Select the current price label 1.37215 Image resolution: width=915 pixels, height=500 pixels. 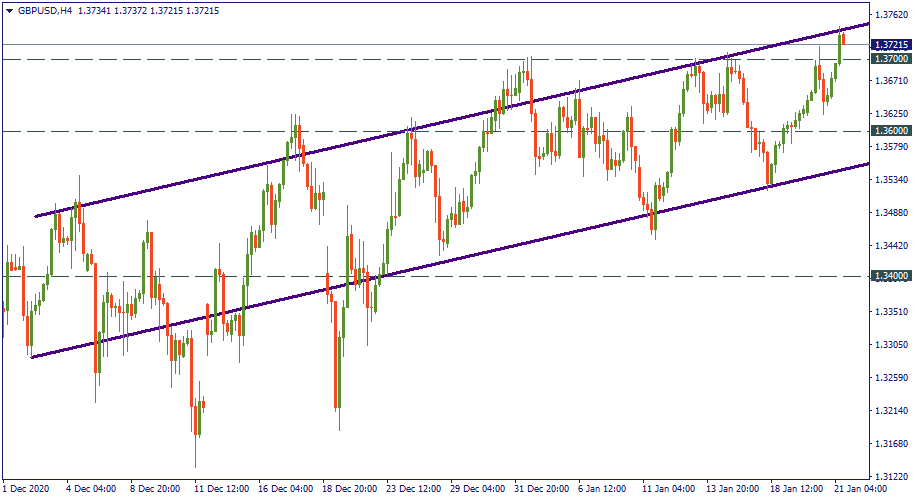[890, 45]
